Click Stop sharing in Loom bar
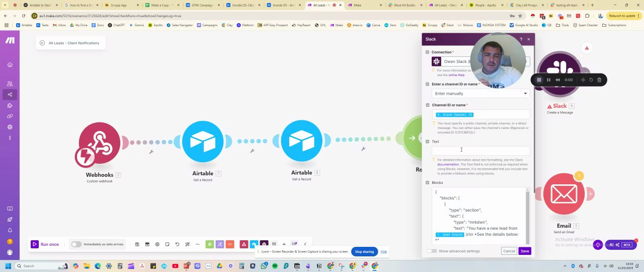The width and height of the screenshot is (644, 272). point(364,251)
